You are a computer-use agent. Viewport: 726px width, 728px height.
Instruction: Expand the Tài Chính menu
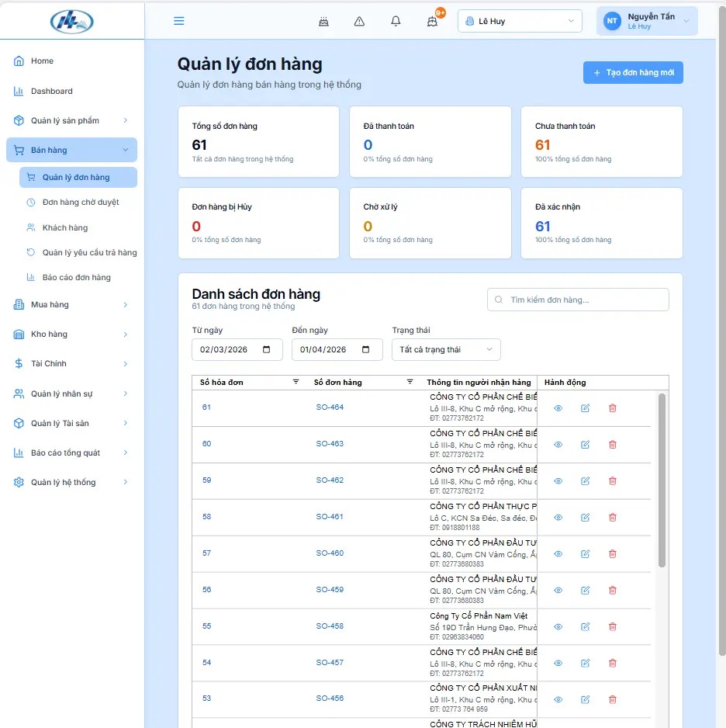pyautogui.click(x=72, y=363)
